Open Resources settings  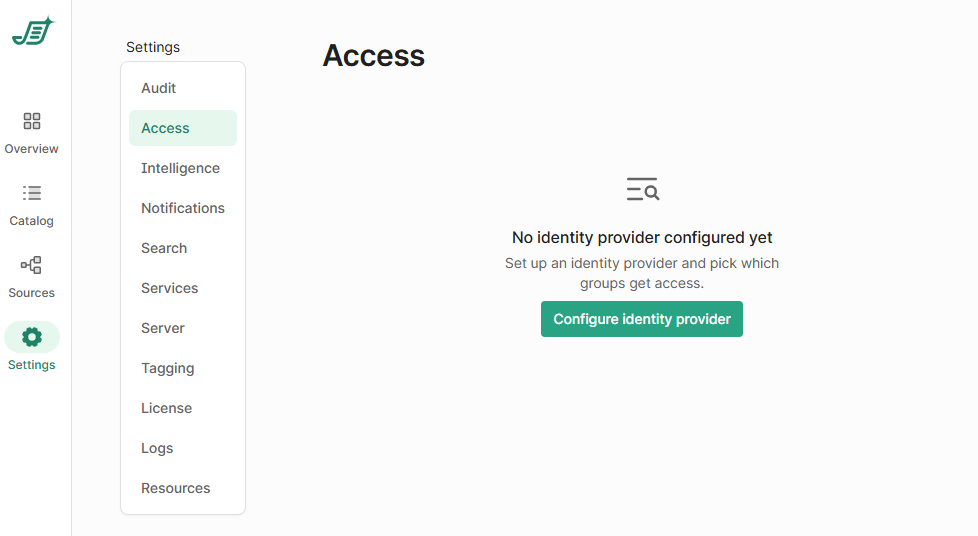(176, 488)
